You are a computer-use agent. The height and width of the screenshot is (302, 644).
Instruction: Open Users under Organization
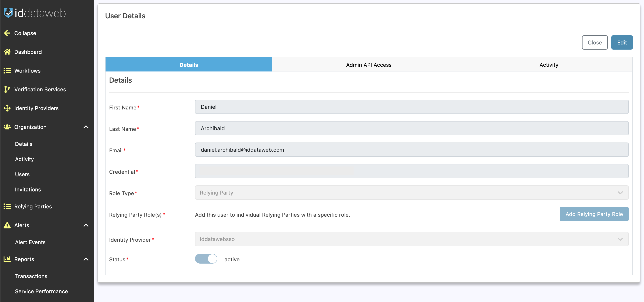[x=22, y=174]
